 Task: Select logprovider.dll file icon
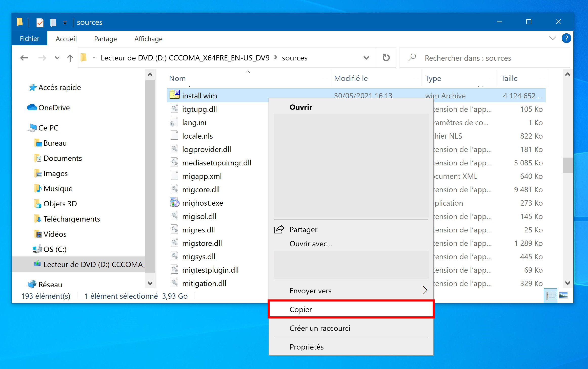pyautogui.click(x=175, y=148)
